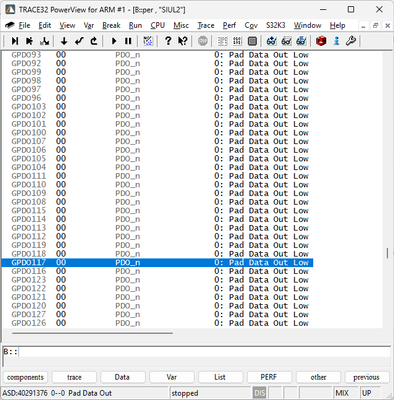Click the third glasses locals icon

coord(301,41)
